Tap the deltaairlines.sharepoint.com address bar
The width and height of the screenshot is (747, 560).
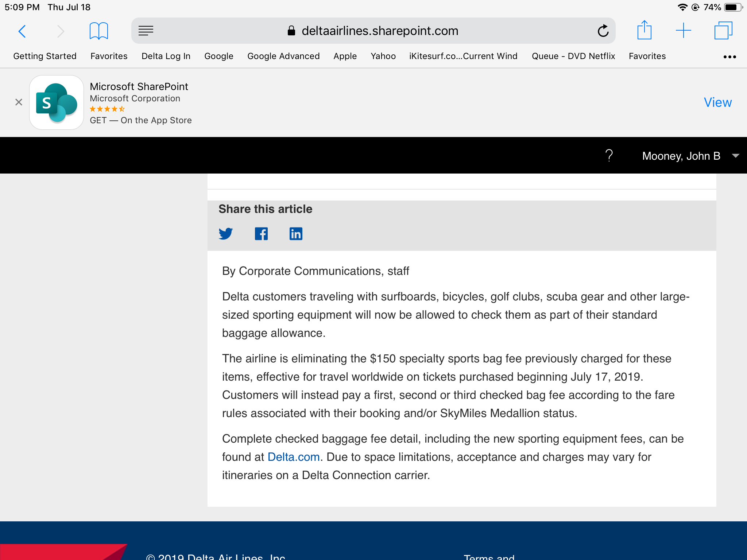click(x=373, y=31)
